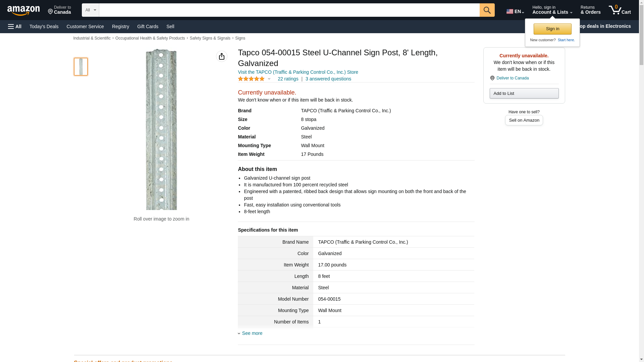This screenshot has width=644, height=362.
Task: Focus the Amazon search input field
Action: (x=289, y=10)
